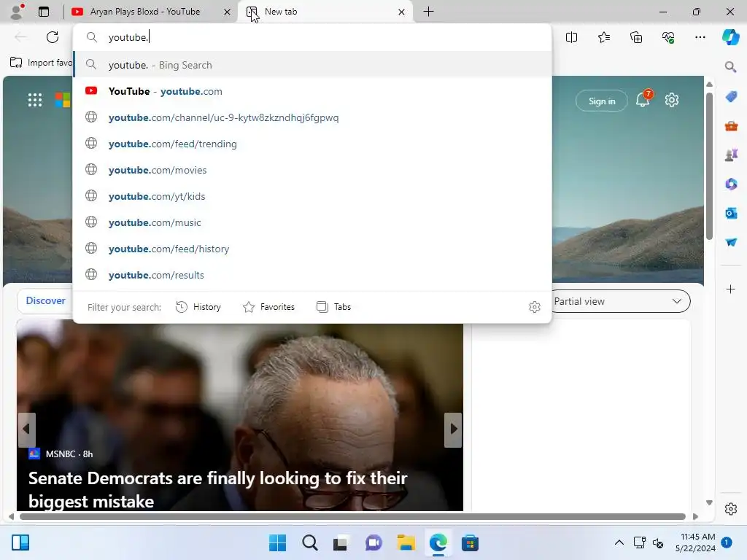Click the vertical page scrollbar
Image resolution: width=747 pixels, height=560 pixels.
click(709, 166)
